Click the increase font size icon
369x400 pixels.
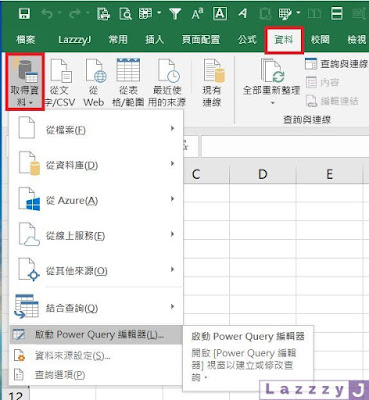coord(197,14)
